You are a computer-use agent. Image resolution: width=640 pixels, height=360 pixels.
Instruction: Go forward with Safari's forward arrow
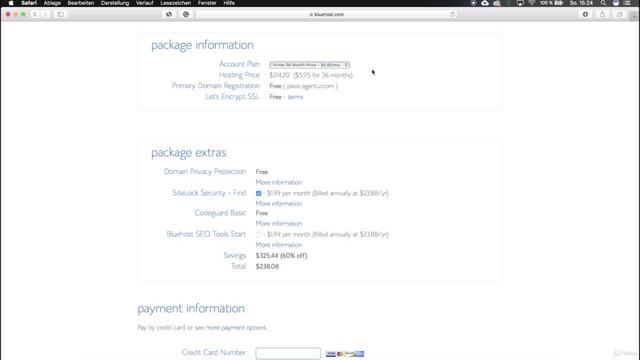point(46,14)
